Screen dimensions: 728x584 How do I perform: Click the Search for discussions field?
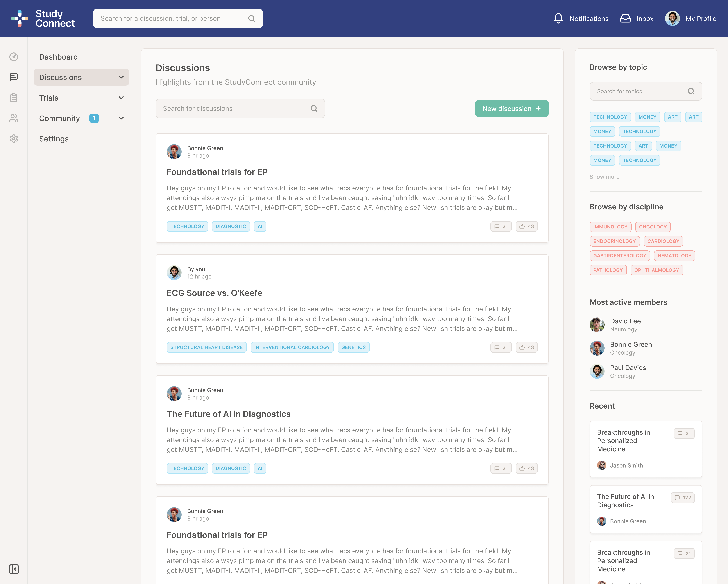point(233,109)
